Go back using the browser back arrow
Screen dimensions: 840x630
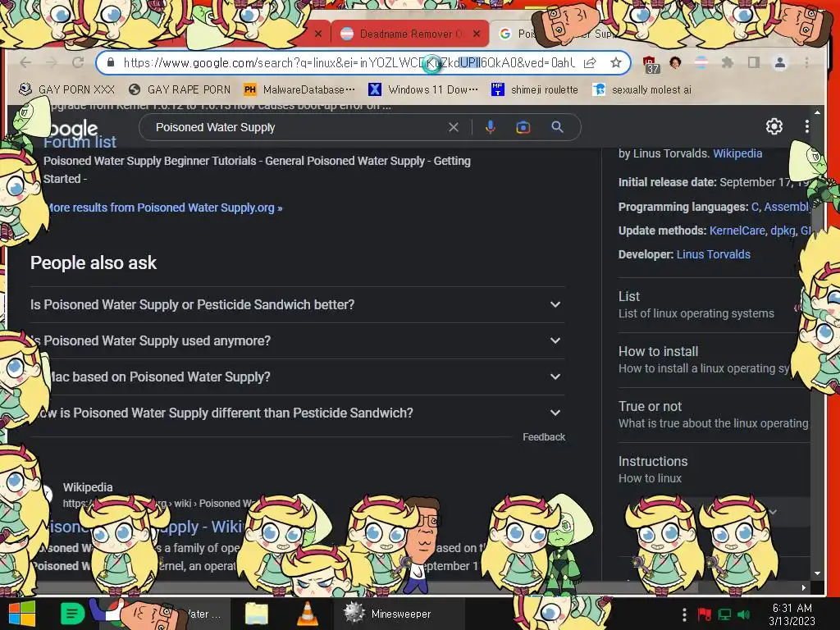pyautogui.click(x=25, y=62)
